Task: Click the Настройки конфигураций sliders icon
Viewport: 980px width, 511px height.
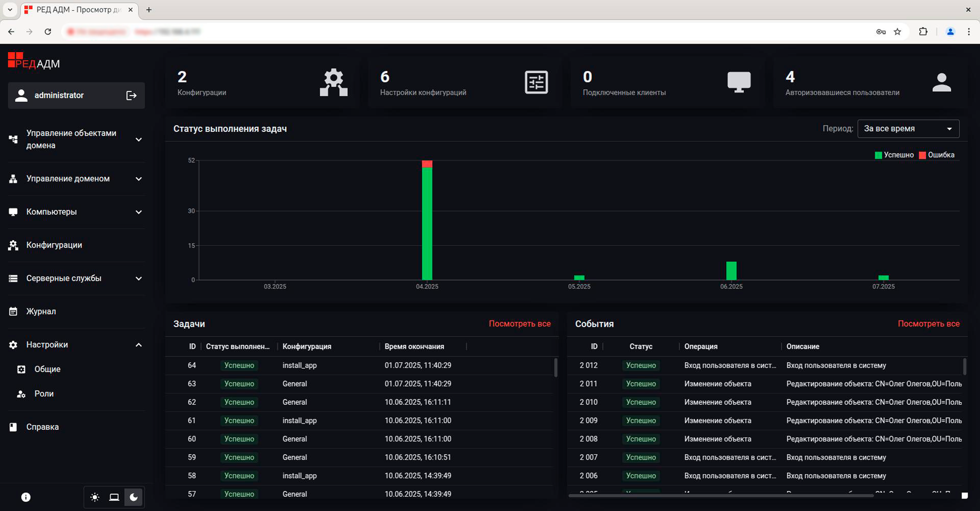Action: click(x=536, y=82)
